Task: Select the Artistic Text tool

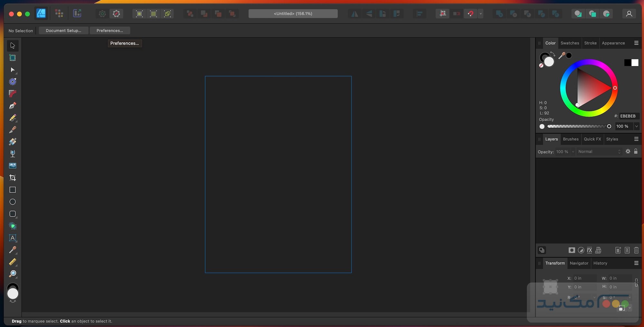Action: tap(13, 238)
